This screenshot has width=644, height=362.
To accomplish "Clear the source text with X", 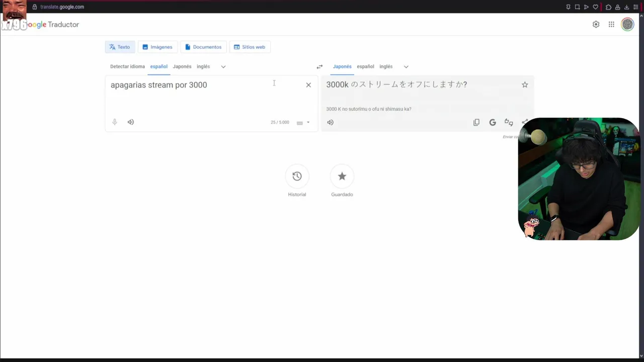I will point(308,85).
